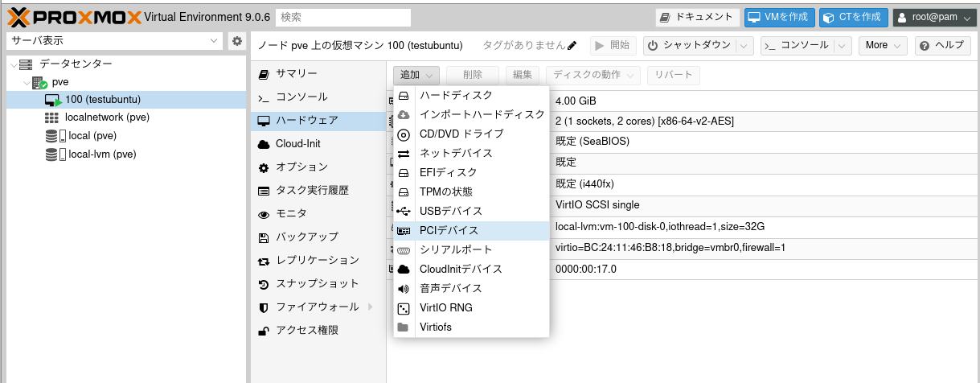
Task: Open the ディスクの動作 disk action dropdown
Action: [x=593, y=75]
